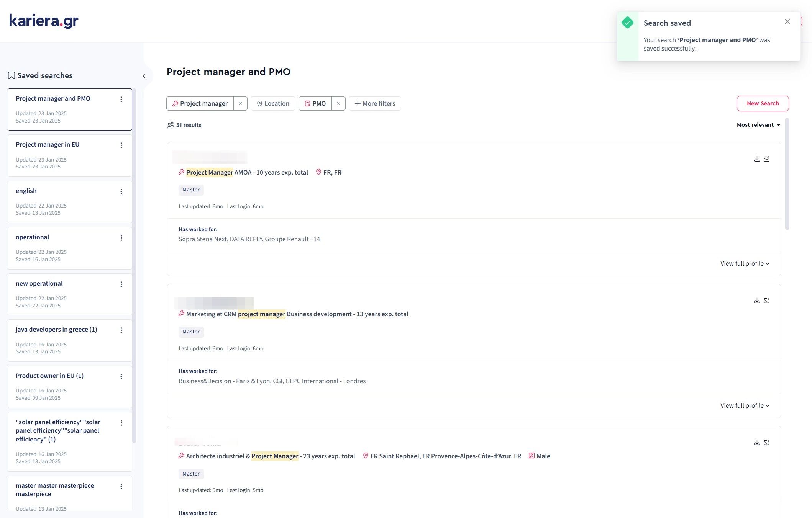Expand second candidate's full profile
Viewport: 812px width, 518px height.
click(744, 405)
